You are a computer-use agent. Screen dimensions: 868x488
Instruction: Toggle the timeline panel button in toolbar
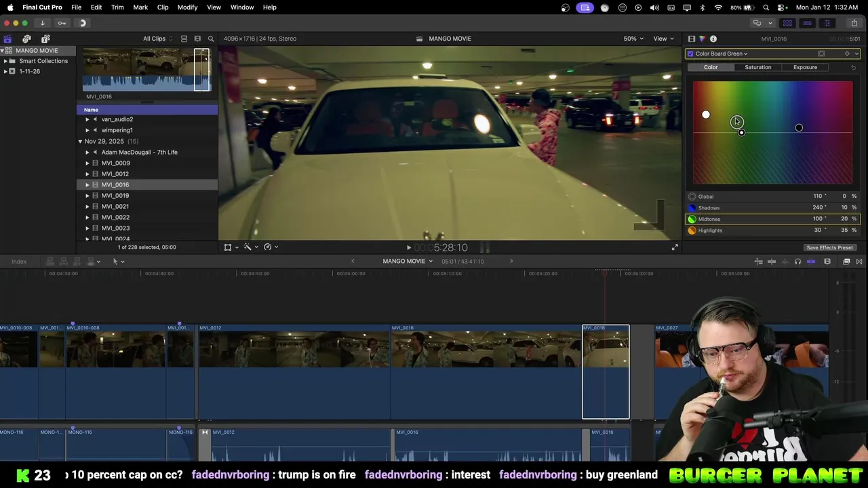coord(807,23)
